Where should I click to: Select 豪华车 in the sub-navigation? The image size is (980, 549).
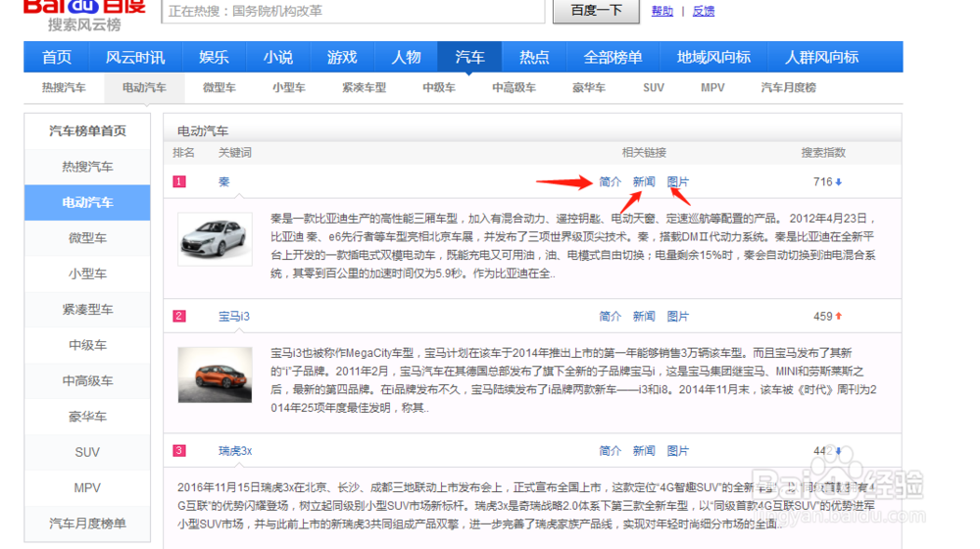pos(589,87)
